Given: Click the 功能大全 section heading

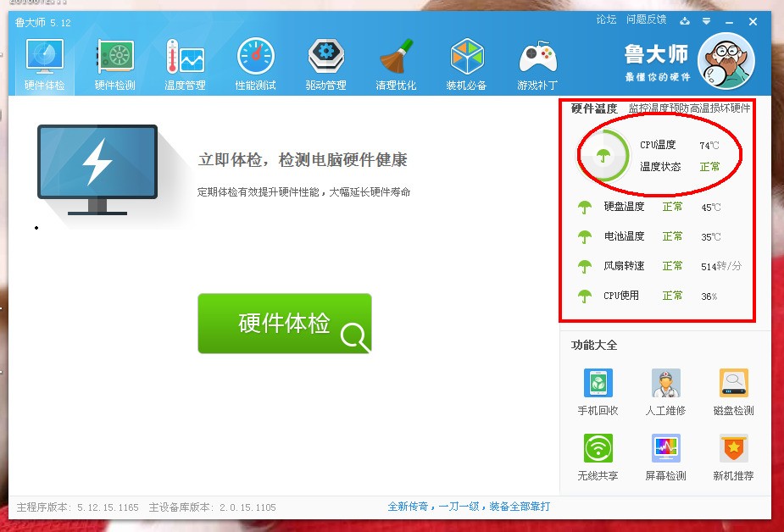Looking at the screenshot, I should pos(594,345).
